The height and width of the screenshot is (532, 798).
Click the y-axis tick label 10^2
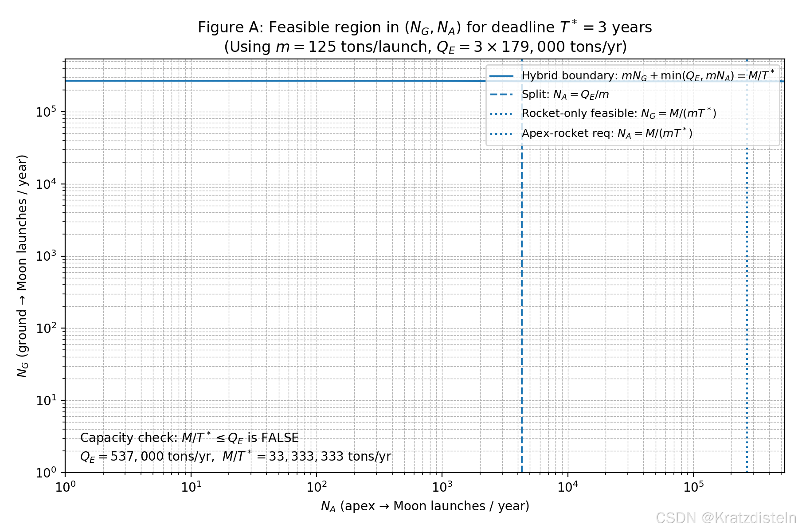46,328
